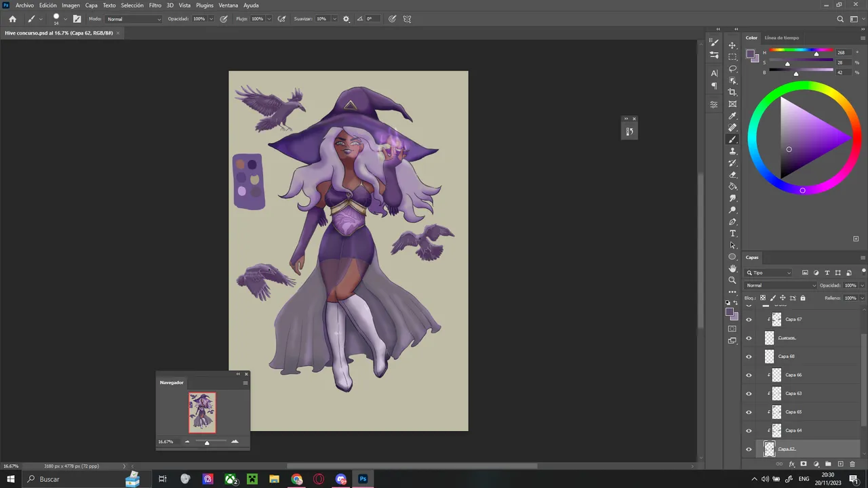Delete layer using the trash icon
Viewport: 868px width, 488px height.
(x=852, y=464)
